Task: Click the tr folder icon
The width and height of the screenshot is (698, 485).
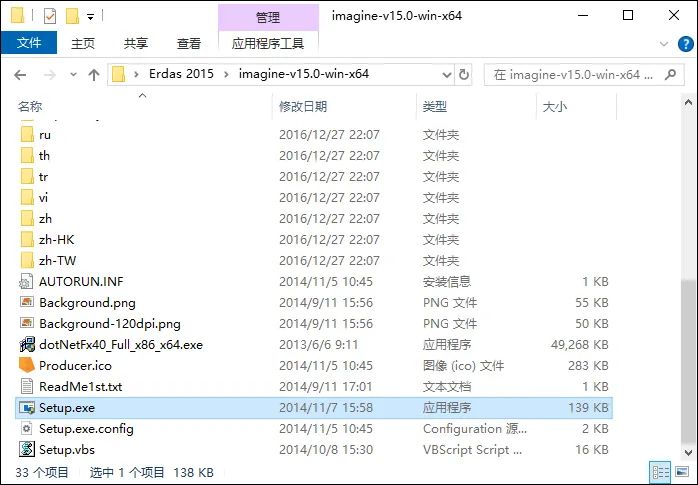Action: 27,177
